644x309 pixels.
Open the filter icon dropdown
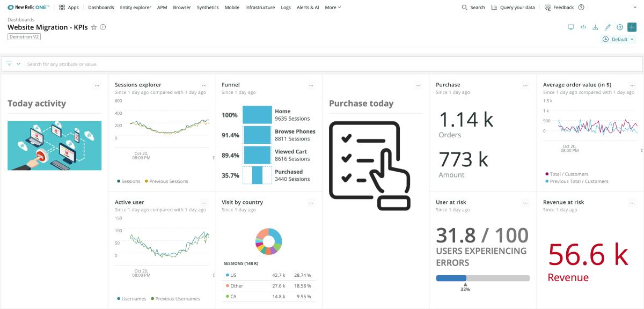coord(13,64)
